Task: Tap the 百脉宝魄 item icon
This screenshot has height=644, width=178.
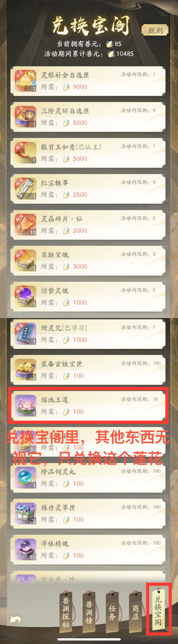Action: tap(25, 261)
